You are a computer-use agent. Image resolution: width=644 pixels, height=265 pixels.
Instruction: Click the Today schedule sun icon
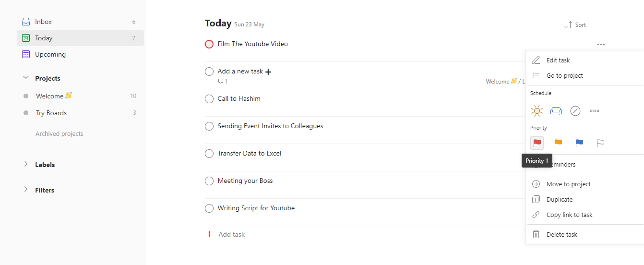pyautogui.click(x=537, y=111)
